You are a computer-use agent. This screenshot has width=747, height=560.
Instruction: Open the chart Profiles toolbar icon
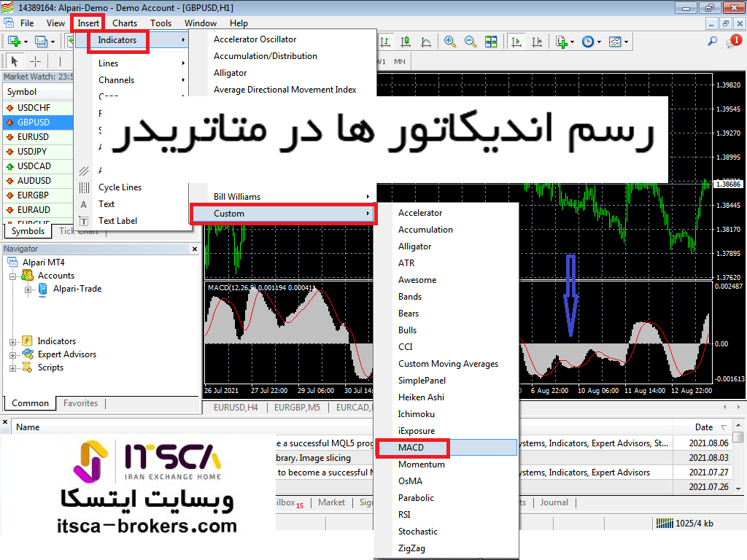(41, 42)
